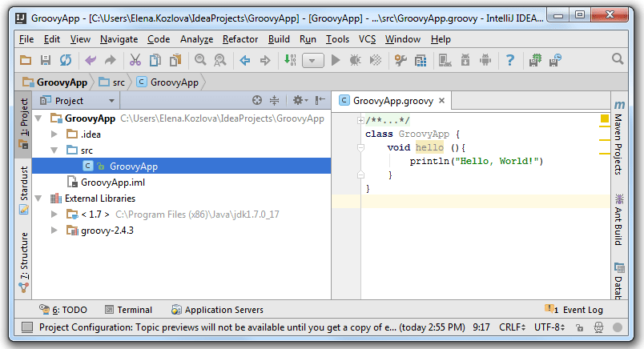The width and height of the screenshot is (644, 349).
Task: Click the Redo arrow icon
Action: point(110,60)
